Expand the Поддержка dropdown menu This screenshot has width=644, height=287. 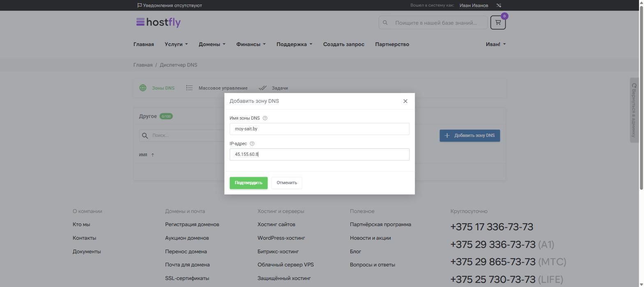tap(294, 44)
